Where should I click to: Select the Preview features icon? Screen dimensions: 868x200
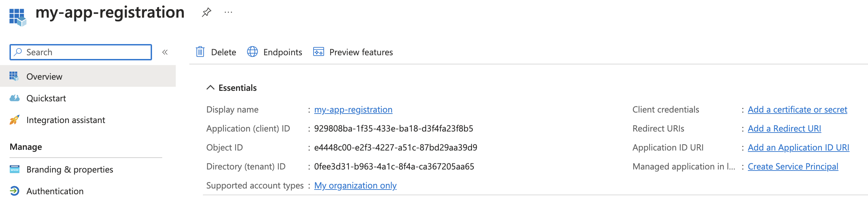point(318,52)
